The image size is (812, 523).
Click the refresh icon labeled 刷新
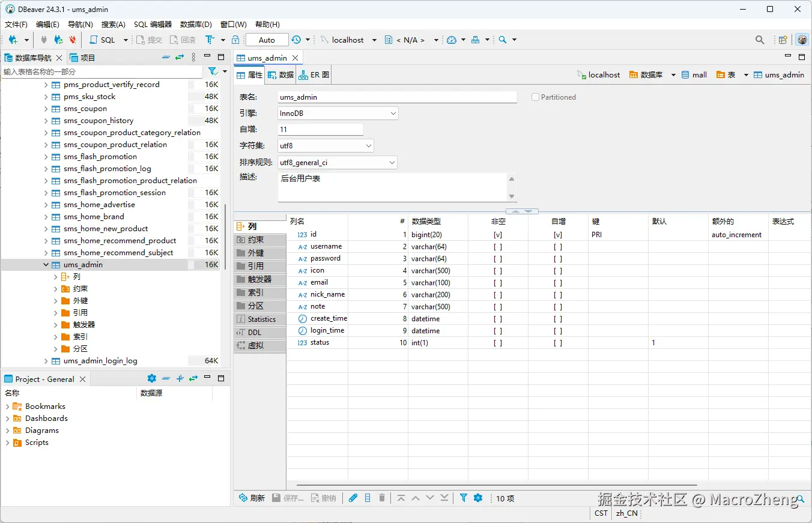[x=252, y=498]
